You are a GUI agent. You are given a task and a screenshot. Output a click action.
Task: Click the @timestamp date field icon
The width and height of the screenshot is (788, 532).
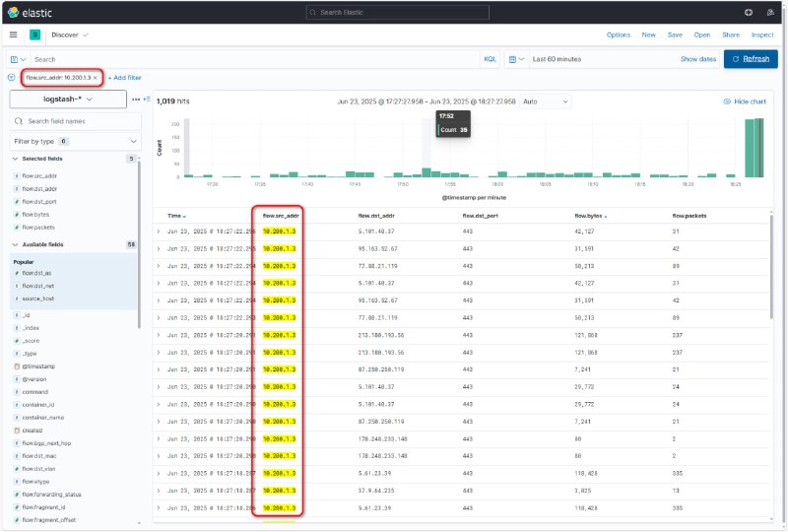coord(17,366)
